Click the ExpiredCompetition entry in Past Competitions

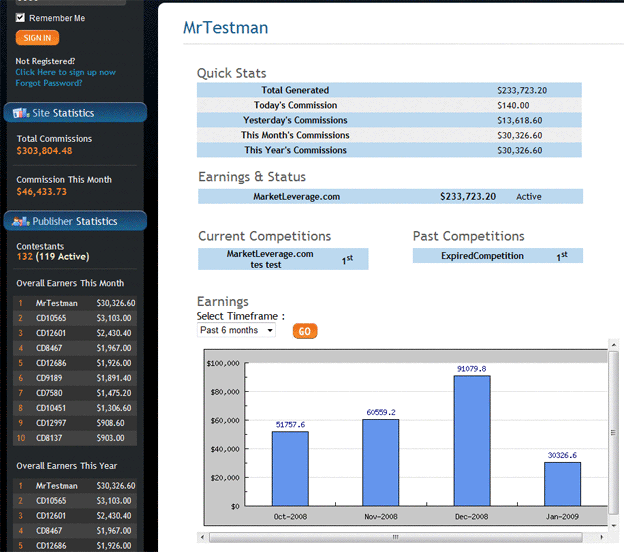click(x=498, y=256)
